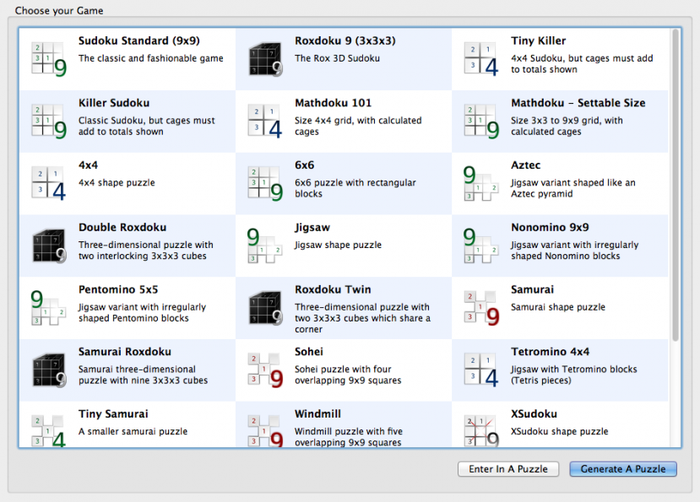This screenshot has width=700, height=502.
Task: Select the Mathdoku 101 title text
Action: pos(333,103)
